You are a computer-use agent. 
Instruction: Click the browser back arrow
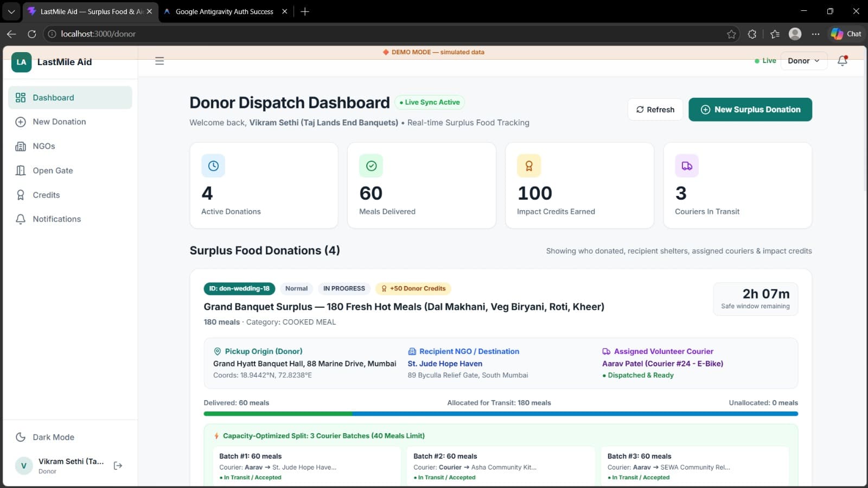click(x=11, y=34)
